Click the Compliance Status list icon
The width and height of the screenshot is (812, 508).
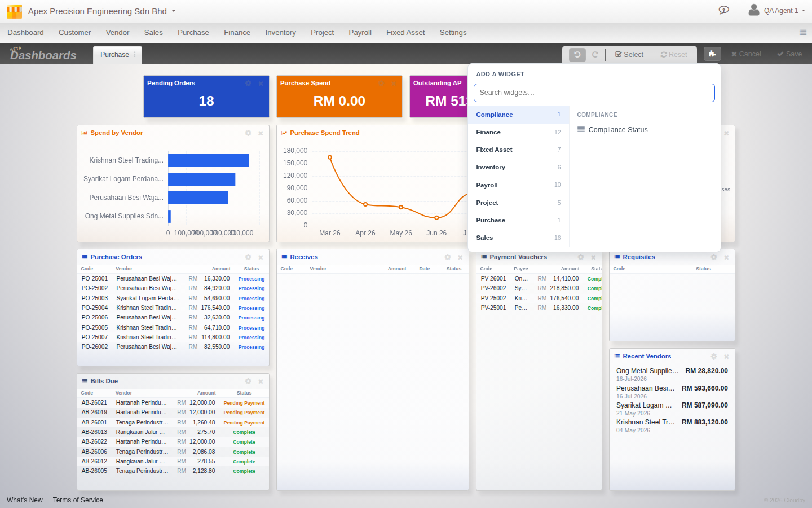point(581,130)
